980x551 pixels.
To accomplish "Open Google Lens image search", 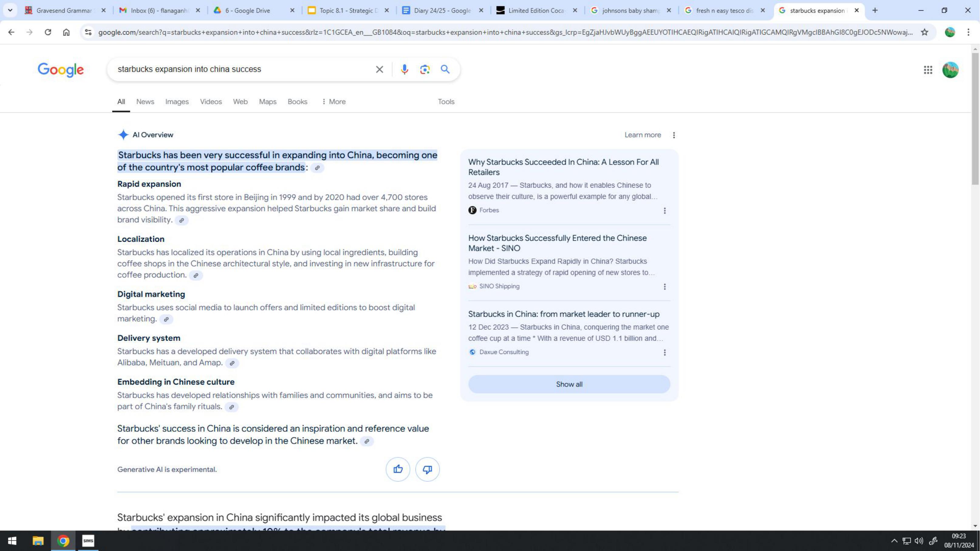I will [425, 69].
